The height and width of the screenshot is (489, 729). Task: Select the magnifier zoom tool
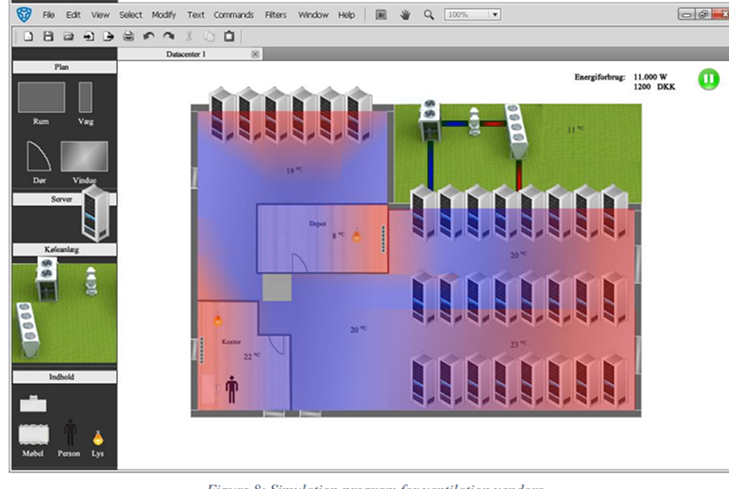[x=429, y=15]
